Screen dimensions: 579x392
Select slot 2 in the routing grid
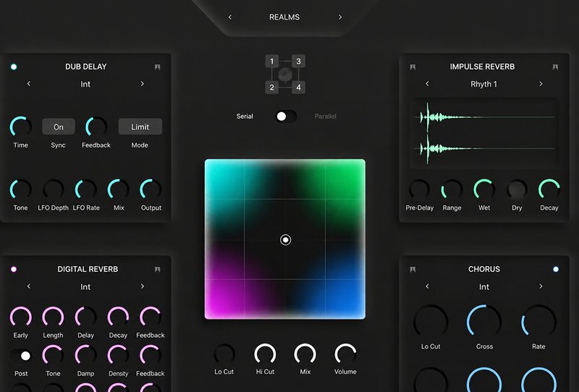pyautogui.click(x=272, y=88)
